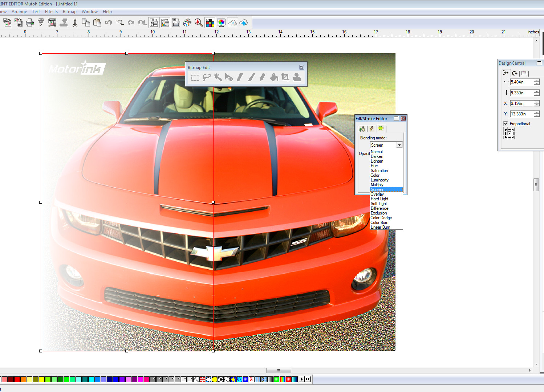Open the Bitmap menu

click(x=69, y=12)
